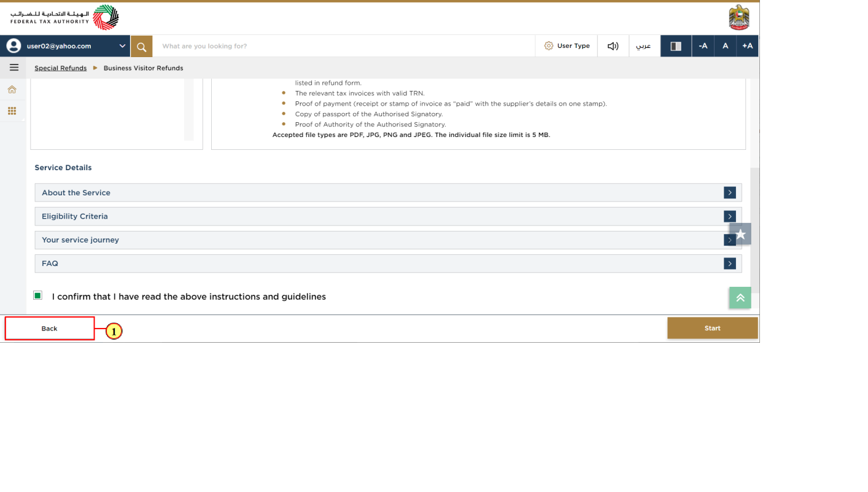Open the hamburger navigation menu

coord(14,68)
